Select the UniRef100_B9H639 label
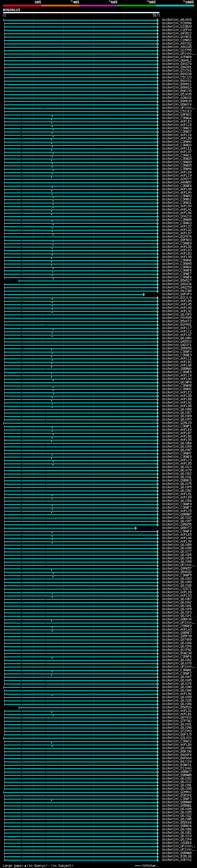 pos(177,101)
